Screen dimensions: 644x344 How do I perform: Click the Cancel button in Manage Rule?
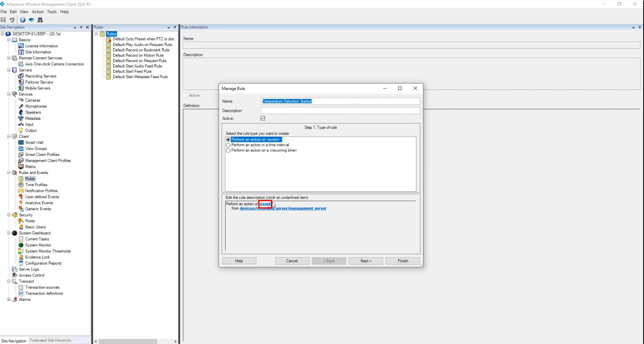[x=292, y=261]
